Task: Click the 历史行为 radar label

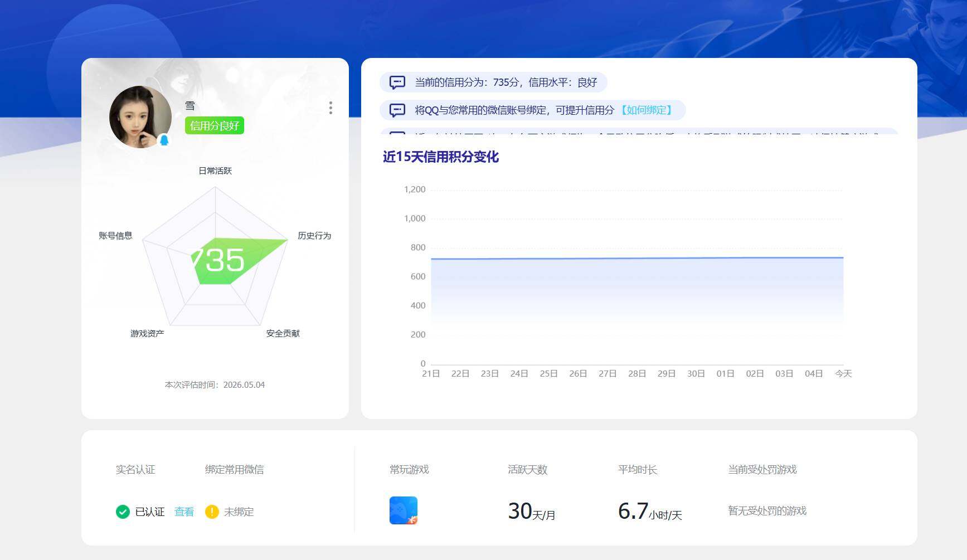Action: [x=314, y=236]
